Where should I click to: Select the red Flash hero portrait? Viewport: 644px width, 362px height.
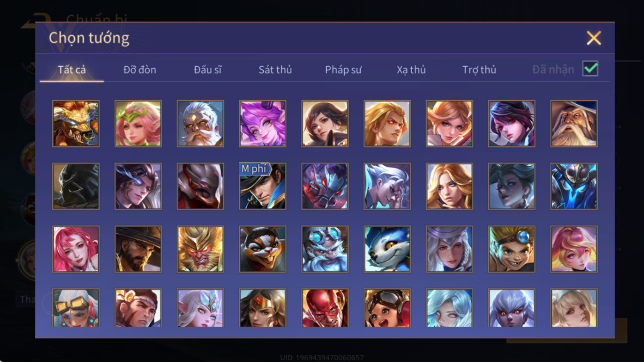tap(325, 308)
